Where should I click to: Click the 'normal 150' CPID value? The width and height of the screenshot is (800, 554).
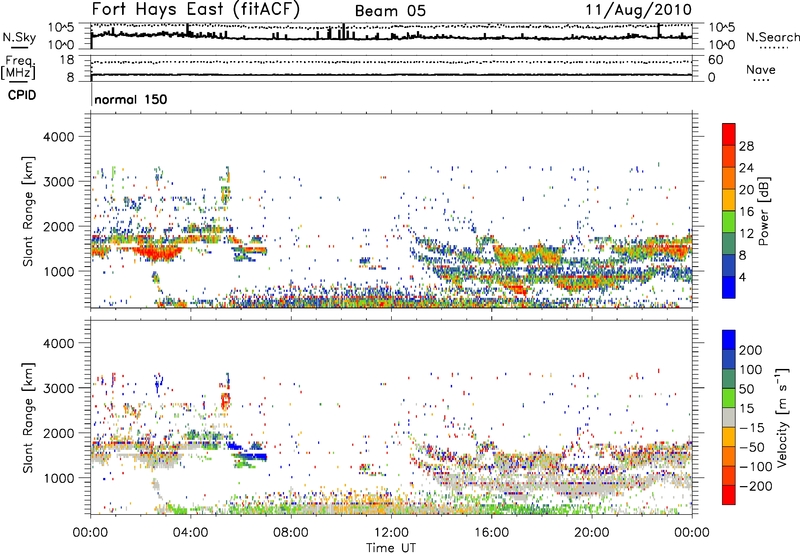[131, 99]
